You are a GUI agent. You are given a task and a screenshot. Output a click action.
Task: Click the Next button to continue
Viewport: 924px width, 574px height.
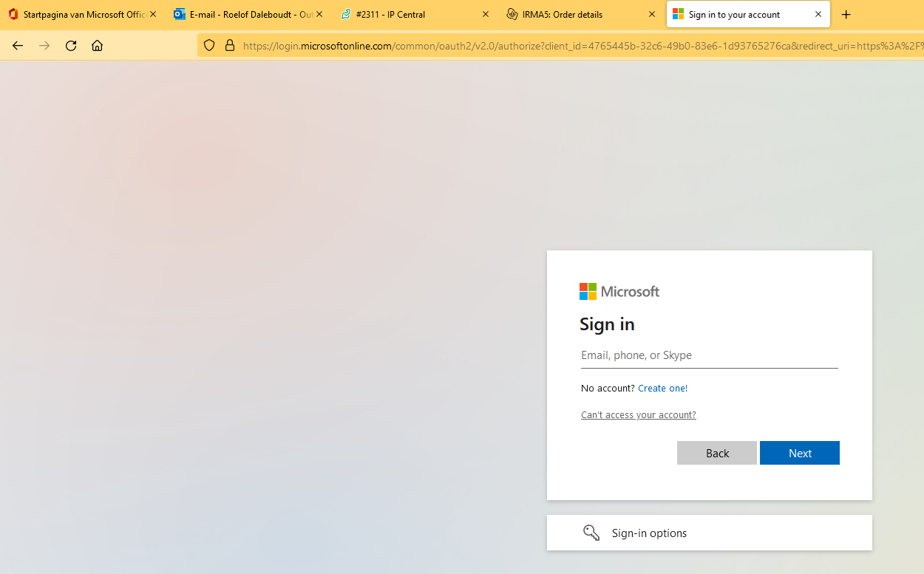800,453
